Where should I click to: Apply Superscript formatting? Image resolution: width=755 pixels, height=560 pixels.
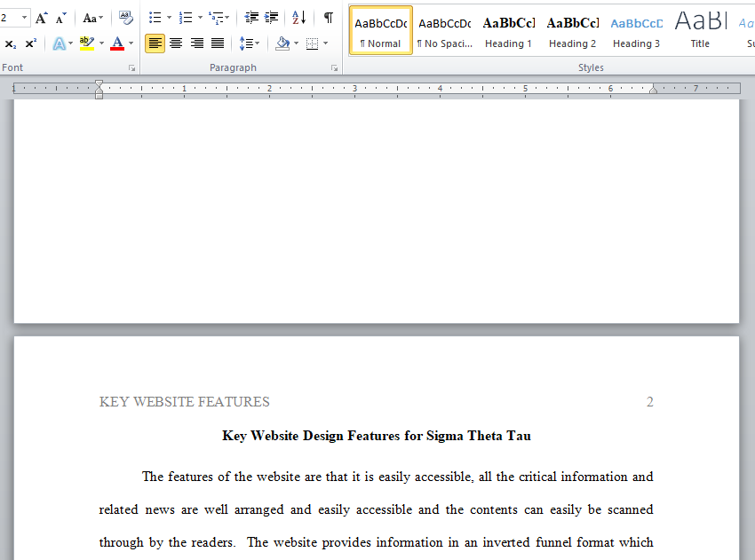click(31, 43)
